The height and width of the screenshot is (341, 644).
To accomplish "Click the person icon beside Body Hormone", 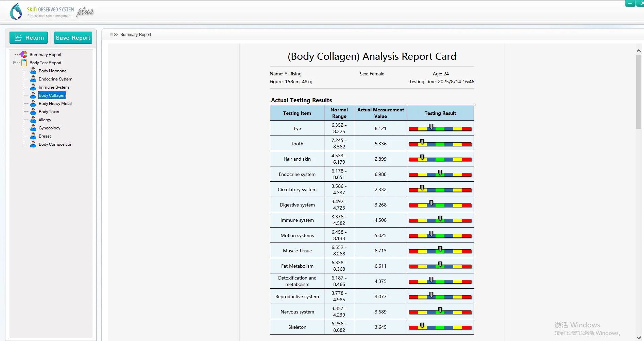I will (33, 71).
